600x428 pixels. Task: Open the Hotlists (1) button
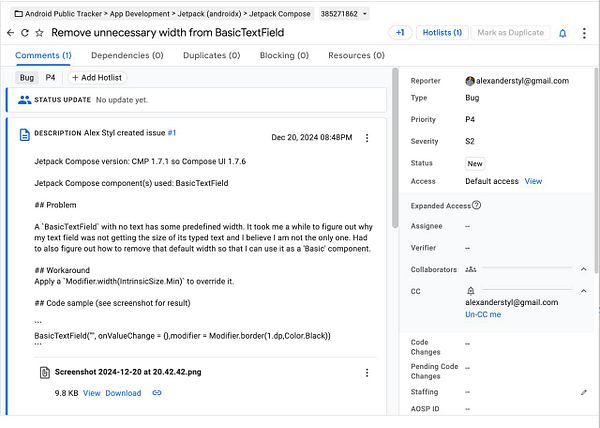(440, 33)
